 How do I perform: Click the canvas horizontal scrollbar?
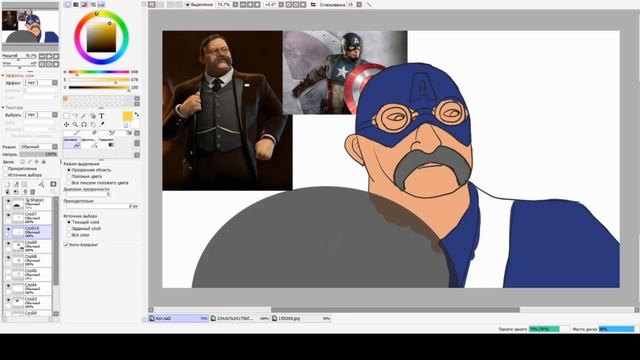click(x=395, y=310)
